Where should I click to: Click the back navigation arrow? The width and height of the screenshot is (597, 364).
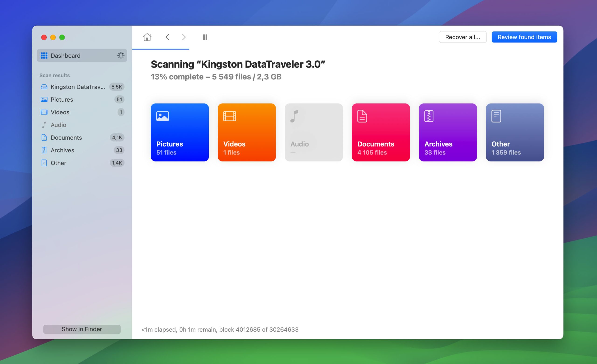(168, 37)
